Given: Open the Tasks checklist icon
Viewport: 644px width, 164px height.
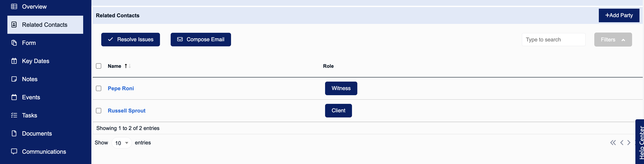Looking at the screenshot, I should (x=14, y=115).
